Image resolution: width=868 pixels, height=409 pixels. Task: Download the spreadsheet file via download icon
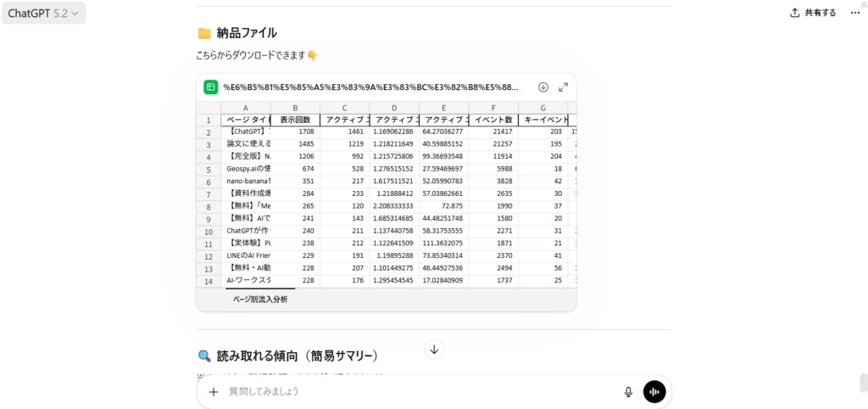pyautogui.click(x=543, y=87)
